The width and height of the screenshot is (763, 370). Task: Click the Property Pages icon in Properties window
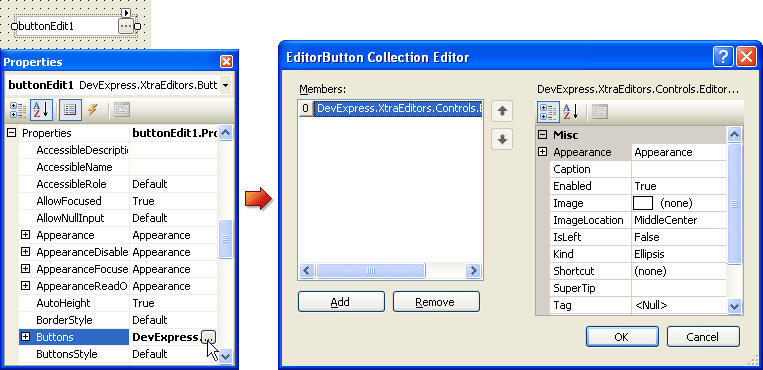point(122,111)
